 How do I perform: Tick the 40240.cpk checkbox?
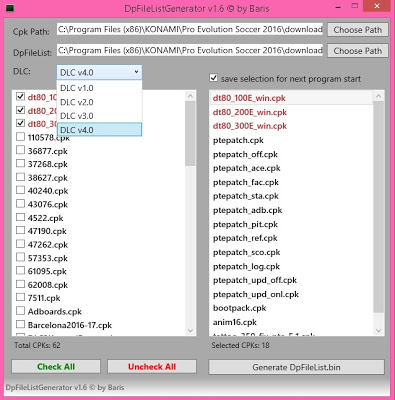click(20, 190)
